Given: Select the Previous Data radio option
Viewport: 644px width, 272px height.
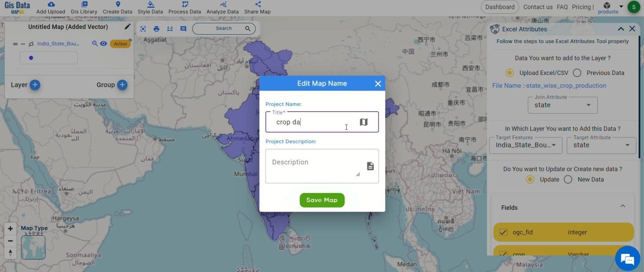Looking at the screenshot, I should [577, 73].
